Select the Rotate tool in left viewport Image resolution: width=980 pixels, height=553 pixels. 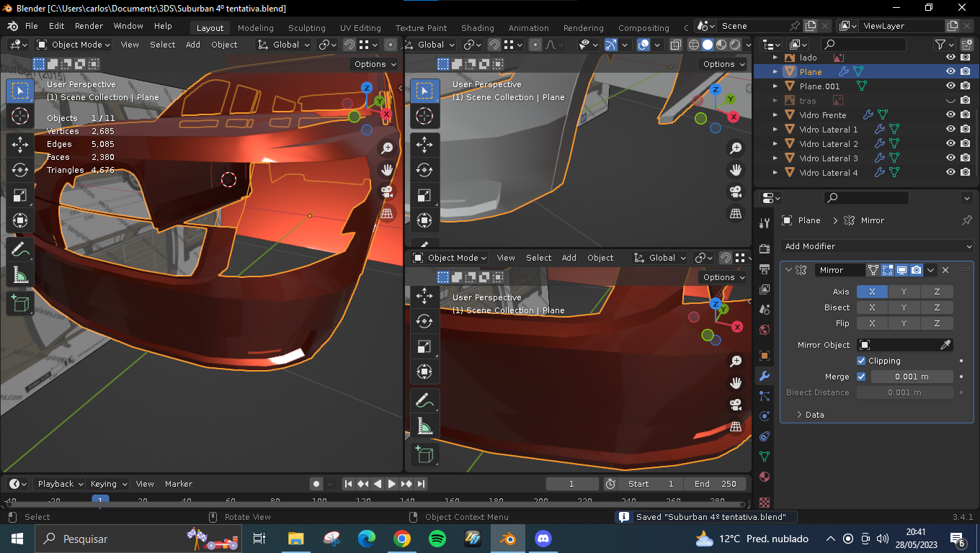click(x=20, y=170)
